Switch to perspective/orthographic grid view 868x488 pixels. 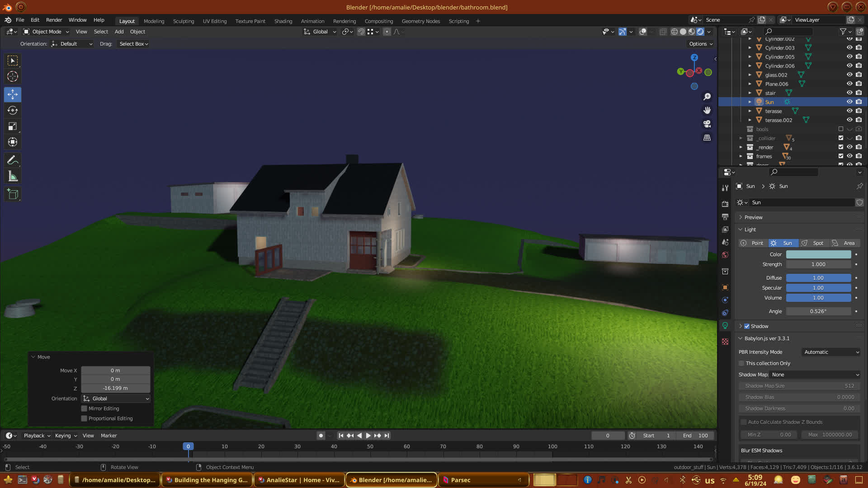pyautogui.click(x=707, y=138)
